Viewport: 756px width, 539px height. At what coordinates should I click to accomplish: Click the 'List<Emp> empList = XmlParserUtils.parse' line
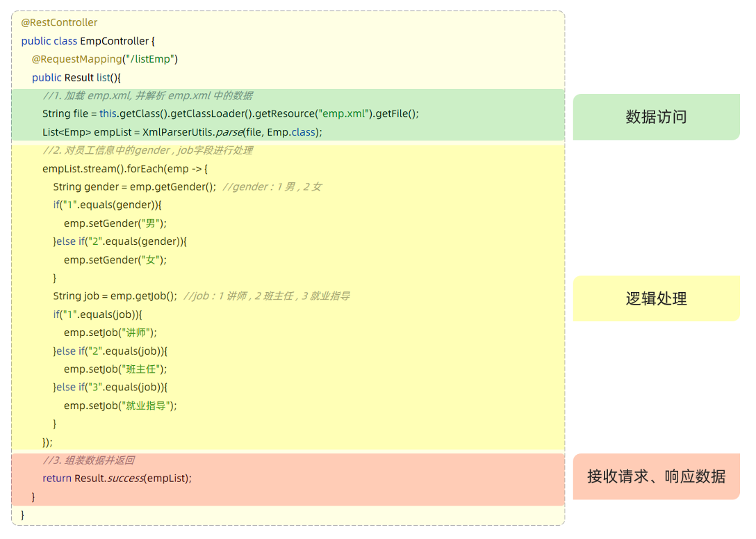(182, 131)
